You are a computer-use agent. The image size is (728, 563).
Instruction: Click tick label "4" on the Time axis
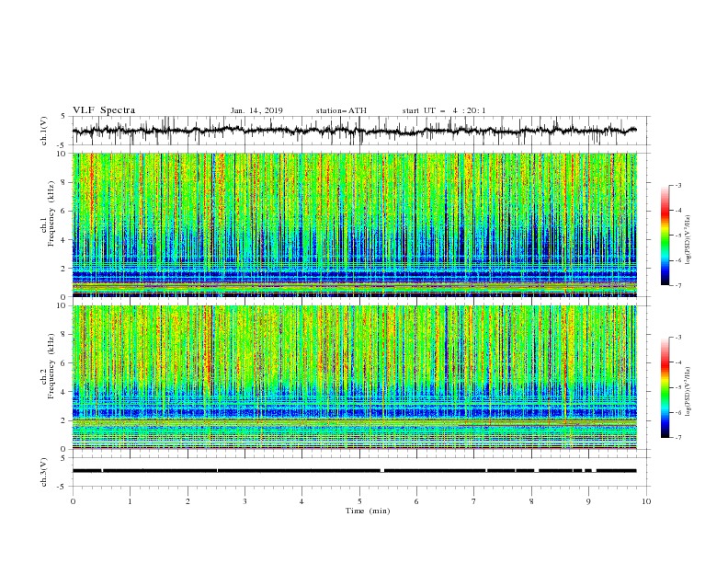301,501
